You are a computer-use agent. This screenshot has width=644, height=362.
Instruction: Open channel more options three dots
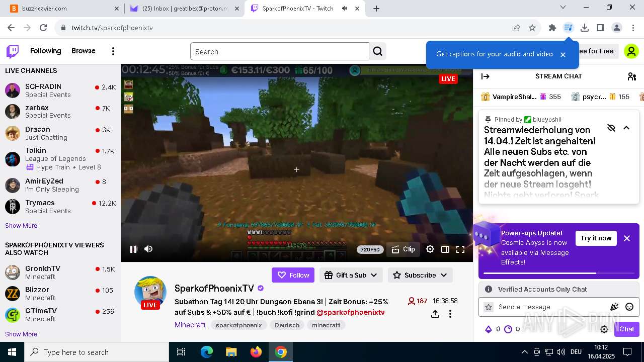pyautogui.click(x=450, y=314)
